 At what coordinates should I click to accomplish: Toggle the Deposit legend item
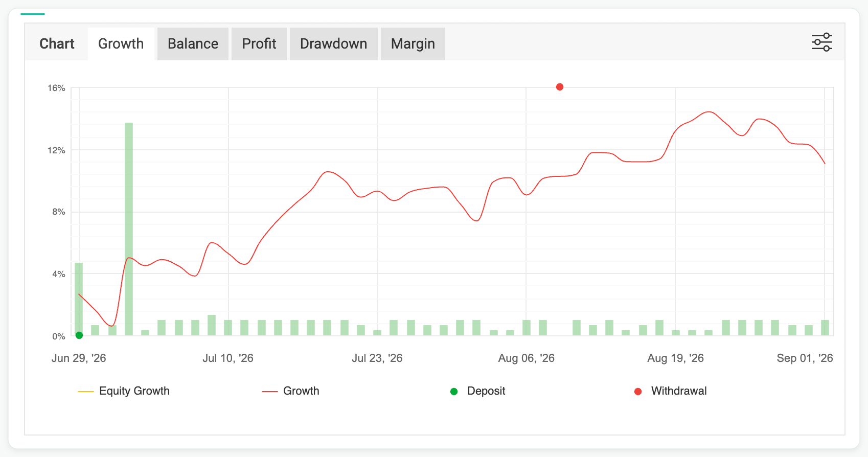pyautogui.click(x=477, y=391)
